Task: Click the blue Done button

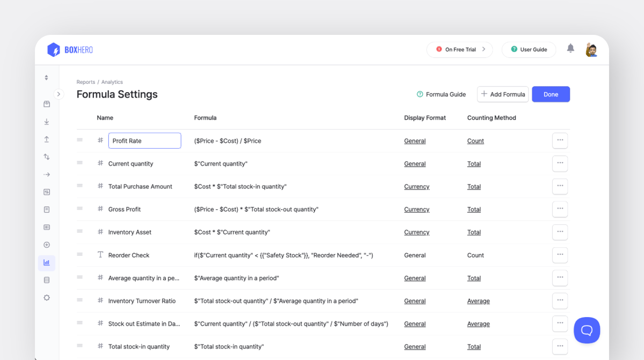Action: 551,94
